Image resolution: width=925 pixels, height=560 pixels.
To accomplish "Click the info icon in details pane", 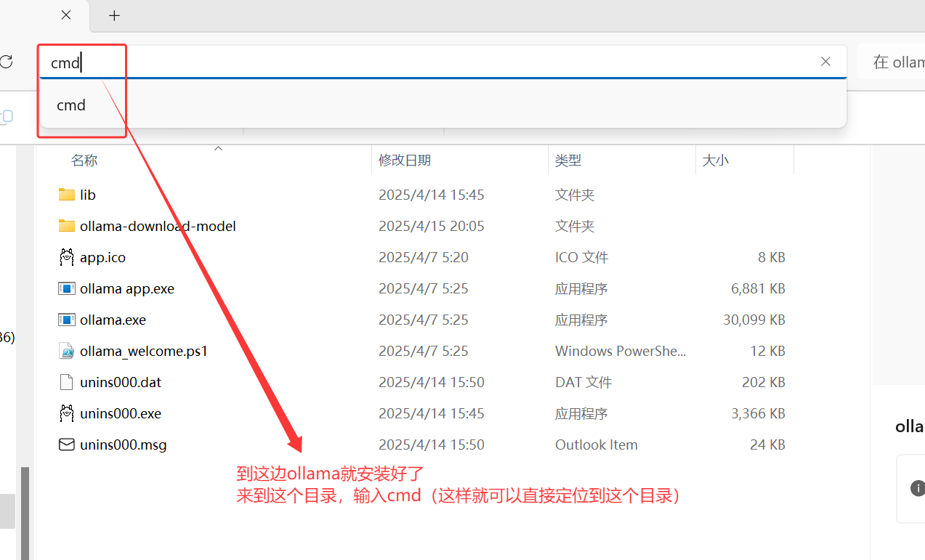I will pos(918,488).
